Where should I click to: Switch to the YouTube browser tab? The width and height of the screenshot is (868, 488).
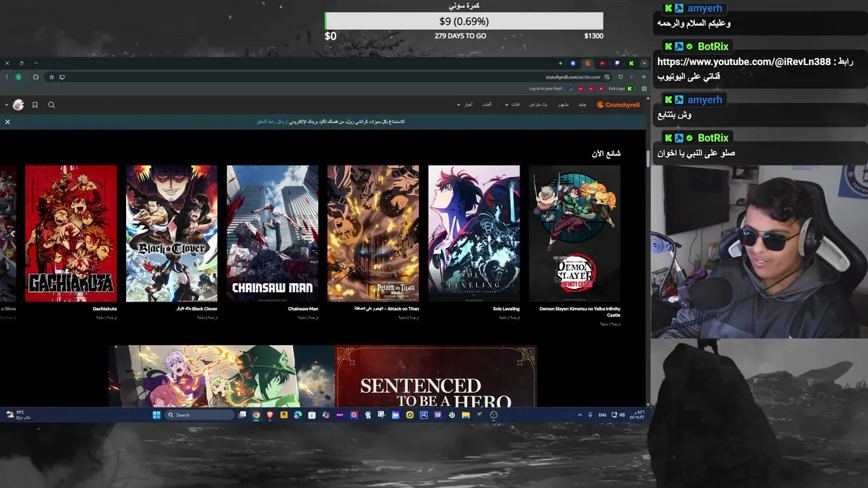click(602, 63)
